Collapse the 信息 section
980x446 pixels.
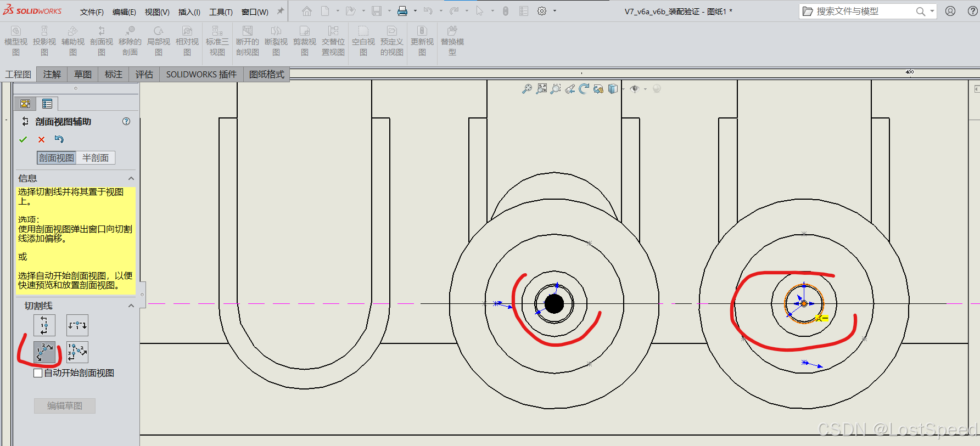click(x=131, y=178)
